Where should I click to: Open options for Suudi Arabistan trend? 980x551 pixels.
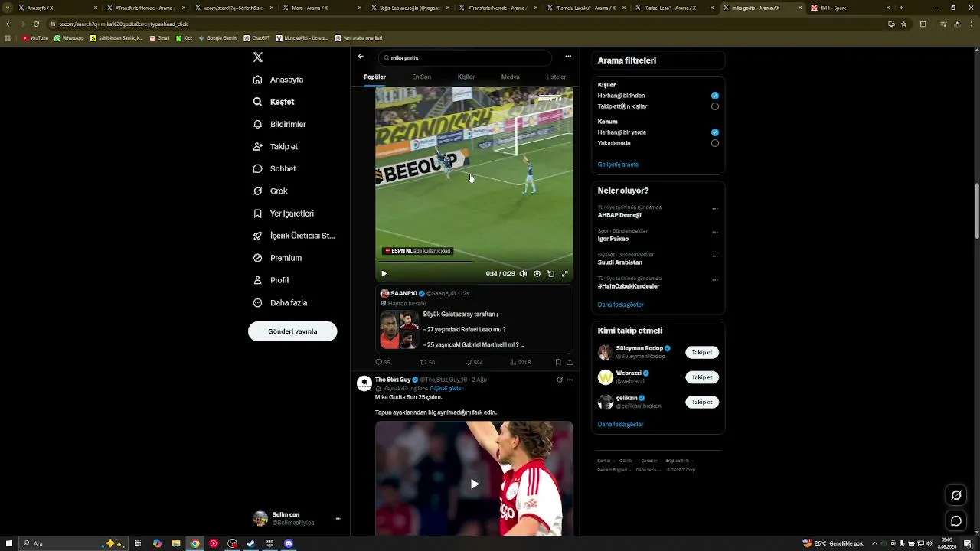pos(715,256)
